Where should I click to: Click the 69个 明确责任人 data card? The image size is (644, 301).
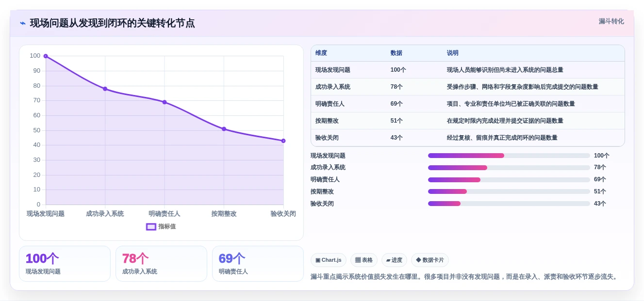(258, 264)
